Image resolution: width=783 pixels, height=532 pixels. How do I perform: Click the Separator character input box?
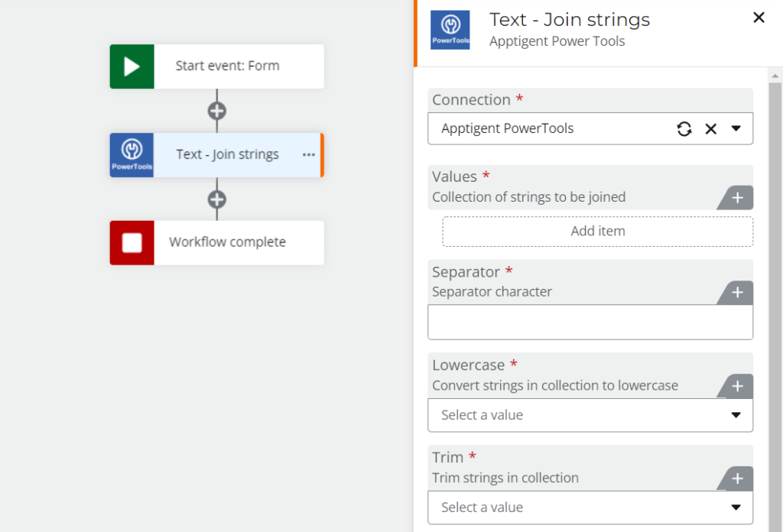tap(590, 323)
